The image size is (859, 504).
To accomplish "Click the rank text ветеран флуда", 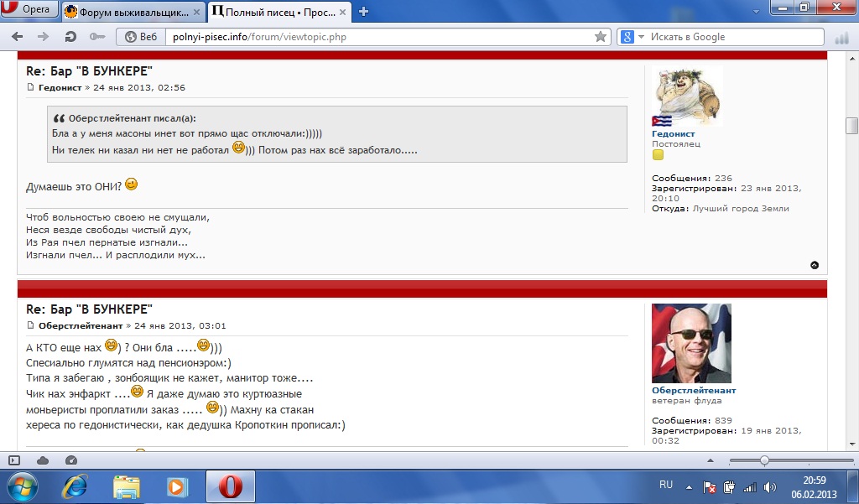I will [x=686, y=401].
